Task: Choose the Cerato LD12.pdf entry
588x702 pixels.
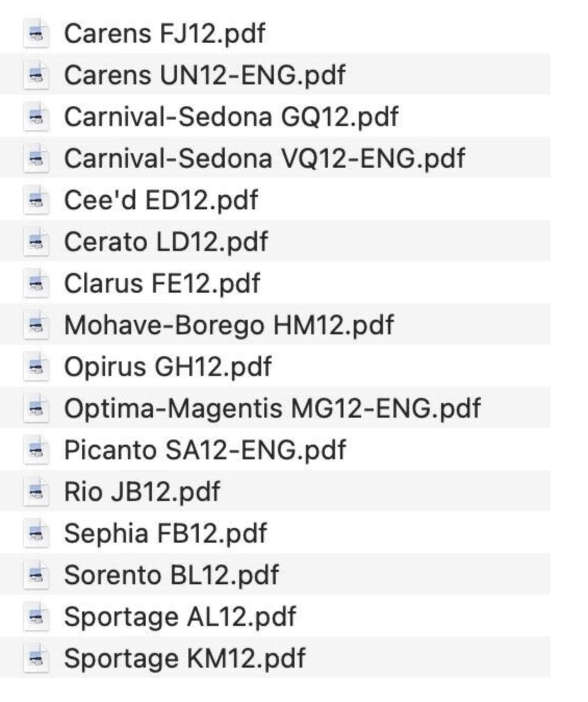Action: [x=166, y=242]
